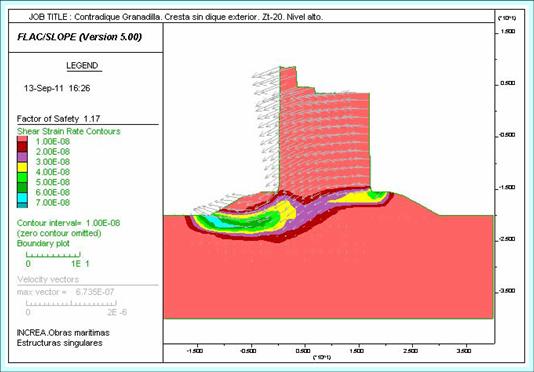
Task: Click the JOB TITLE text line
Action: [175, 17]
